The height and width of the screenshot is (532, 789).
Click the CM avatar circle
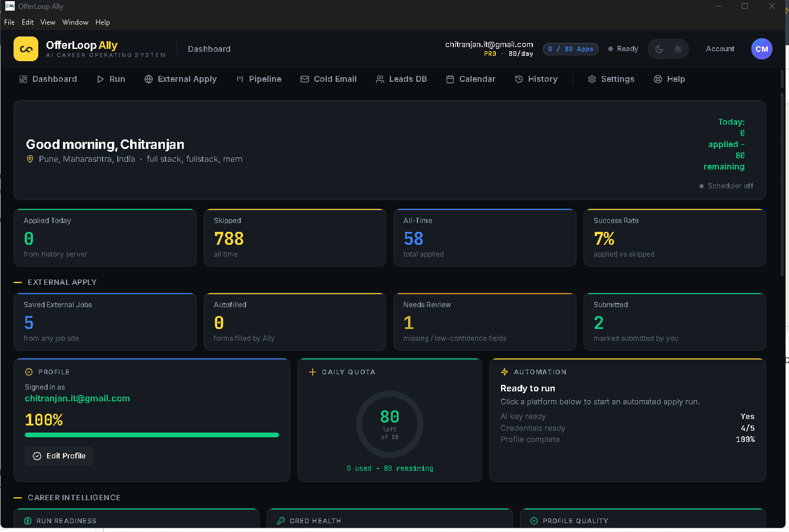point(762,49)
